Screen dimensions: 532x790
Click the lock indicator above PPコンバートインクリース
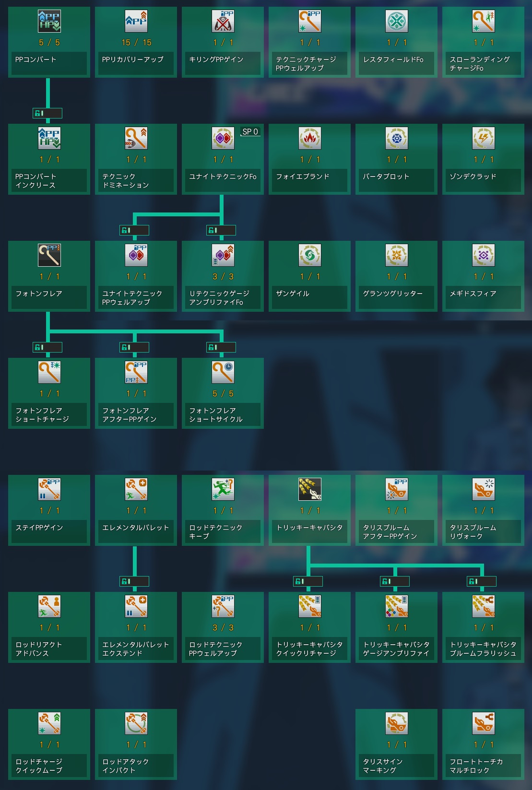click(x=47, y=113)
